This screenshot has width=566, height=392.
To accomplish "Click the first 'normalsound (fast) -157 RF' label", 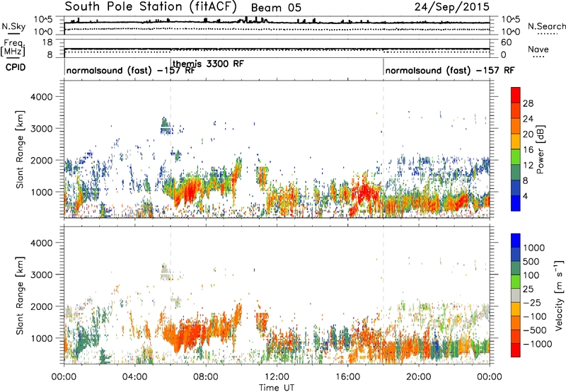I will tap(130, 70).
